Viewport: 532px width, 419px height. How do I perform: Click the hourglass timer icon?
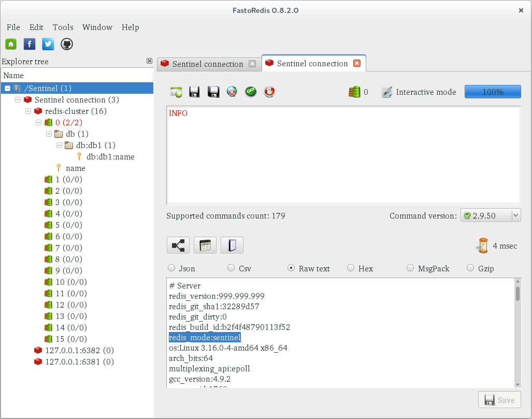click(x=482, y=245)
